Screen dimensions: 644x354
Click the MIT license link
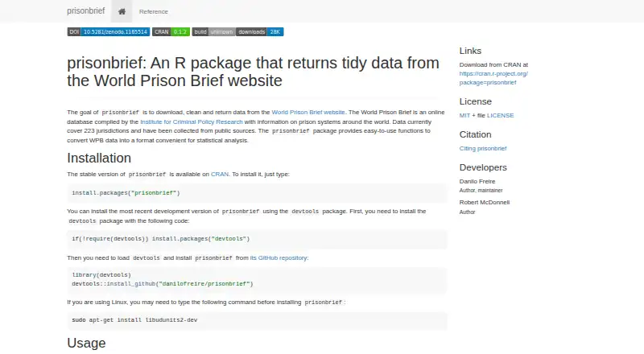tap(464, 115)
